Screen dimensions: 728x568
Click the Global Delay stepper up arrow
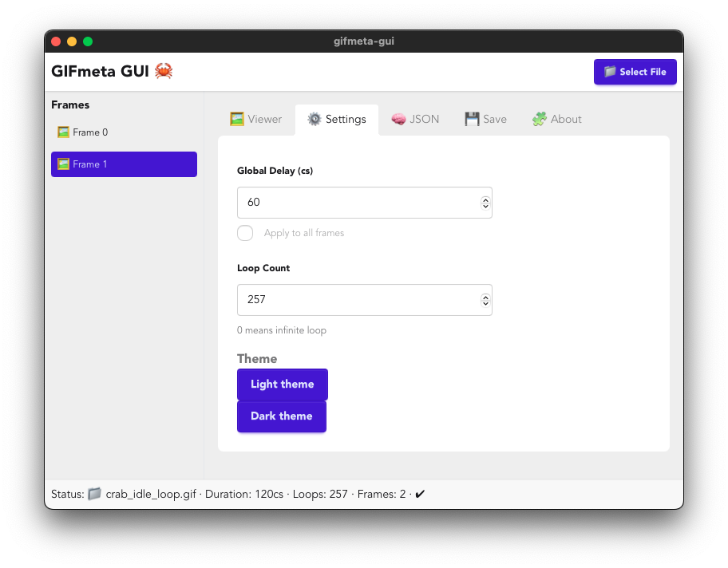[485, 198]
